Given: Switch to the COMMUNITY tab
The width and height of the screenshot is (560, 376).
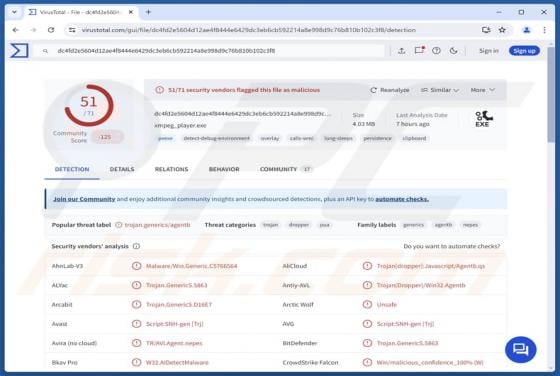Looking at the screenshot, I should pyautogui.click(x=285, y=169).
